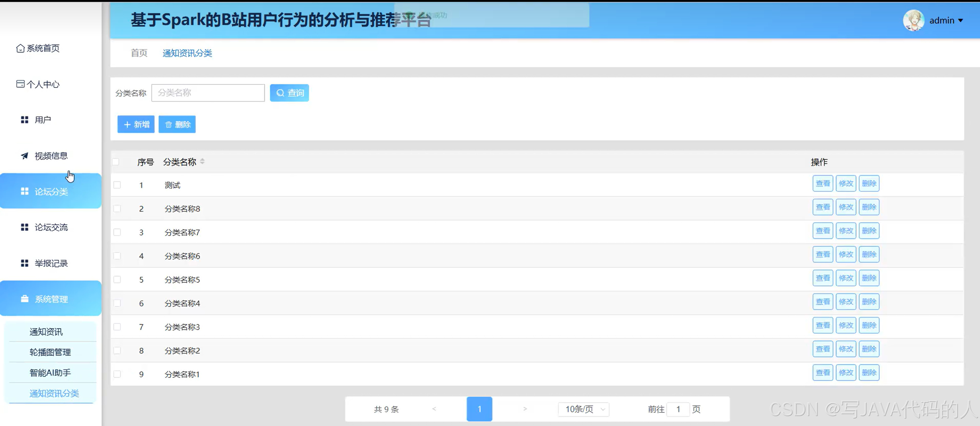Go to previous page arrow
The height and width of the screenshot is (426, 980).
point(434,409)
